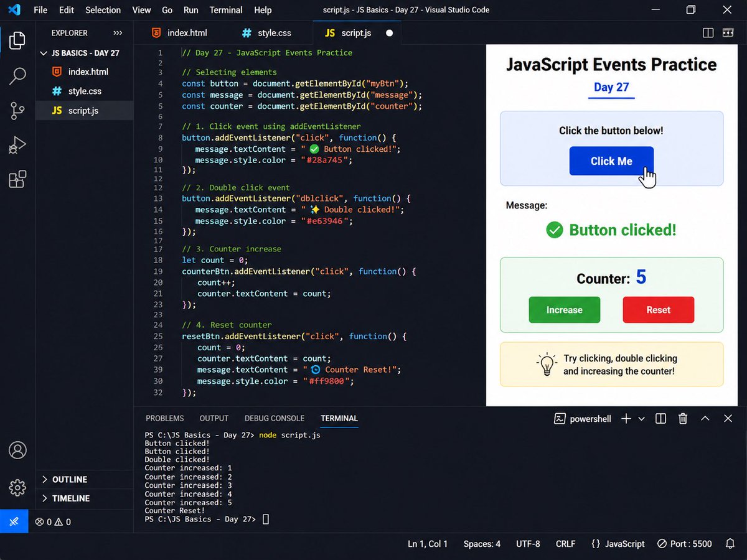This screenshot has height=560, width=747.
Task: Click Ln 1, Col 1 in status bar
Action: 428,544
